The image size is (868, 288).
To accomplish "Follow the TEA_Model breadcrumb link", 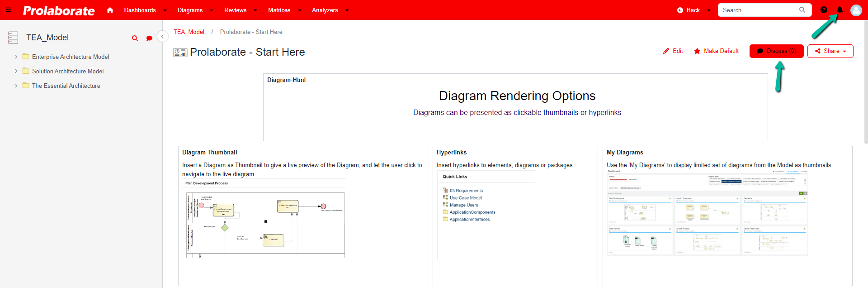I will point(189,32).
